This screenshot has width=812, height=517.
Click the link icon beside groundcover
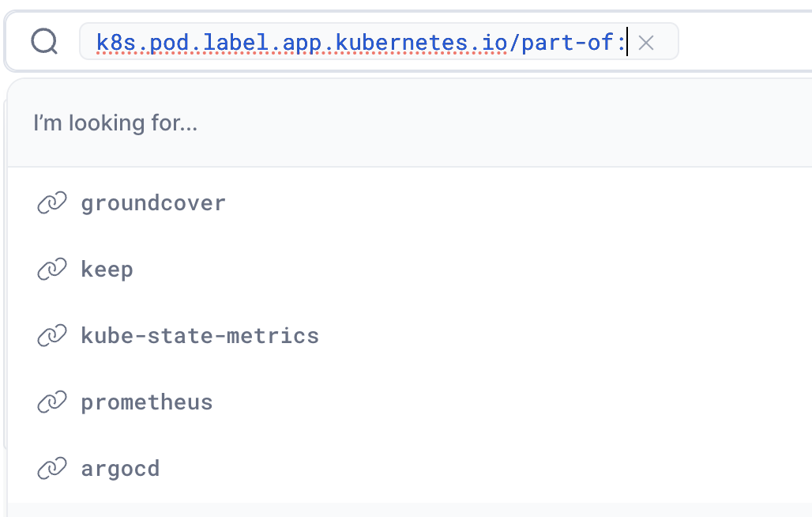click(52, 203)
